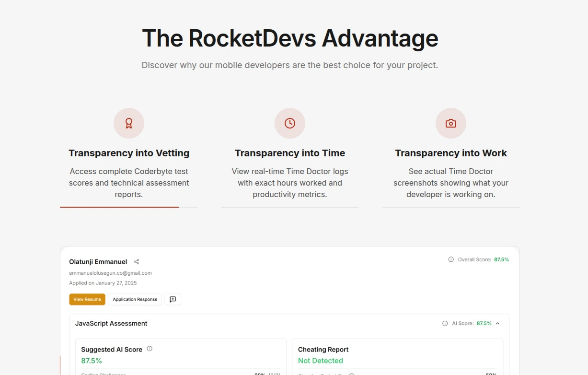Screen dimensions: 588x375
Task: Open the Application Response button
Action: click(x=135, y=299)
